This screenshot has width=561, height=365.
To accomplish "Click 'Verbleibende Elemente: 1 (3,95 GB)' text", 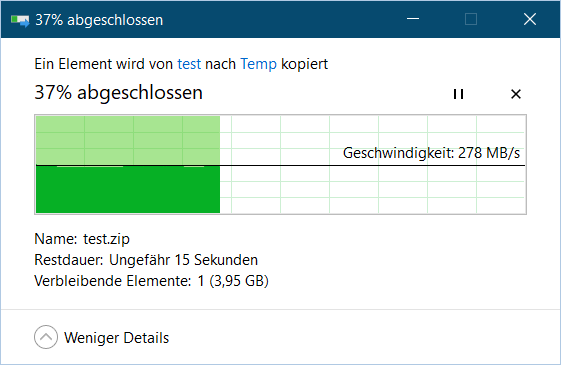I will click(x=151, y=281).
